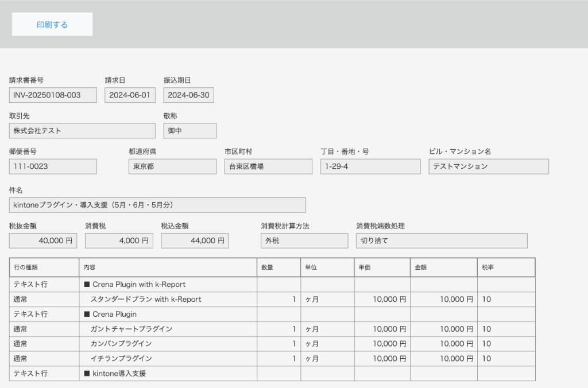Click the 消費税端数処理 field 切り捨て
This screenshot has height=388, width=588.
pyautogui.click(x=442, y=240)
